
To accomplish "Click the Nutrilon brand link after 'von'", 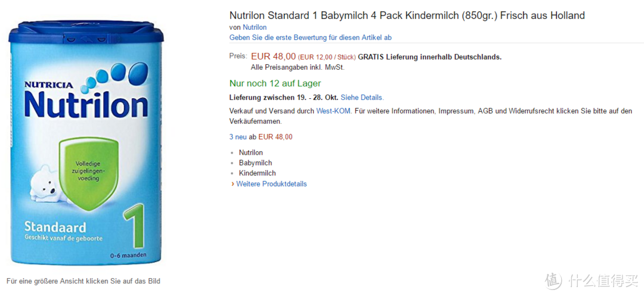I will [x=255, y=27].
